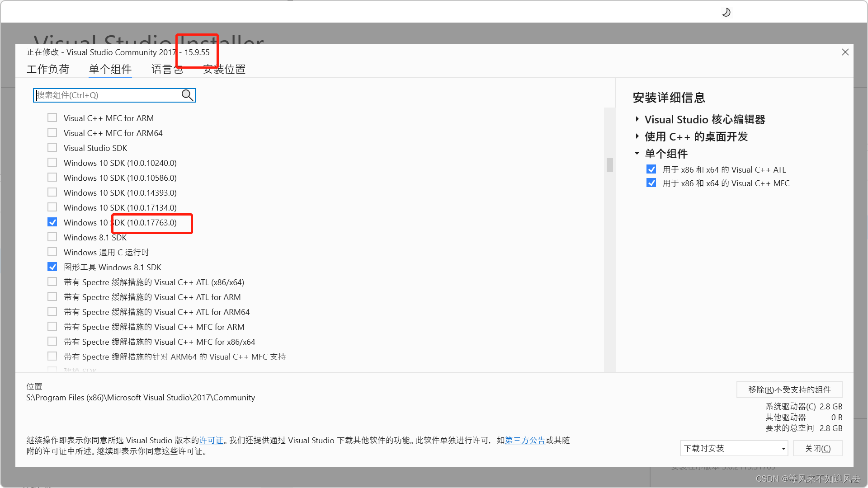This screenshot has height=488, width=868.
Task: Click the search magnifier icon
Action: (x=187, y=95)
